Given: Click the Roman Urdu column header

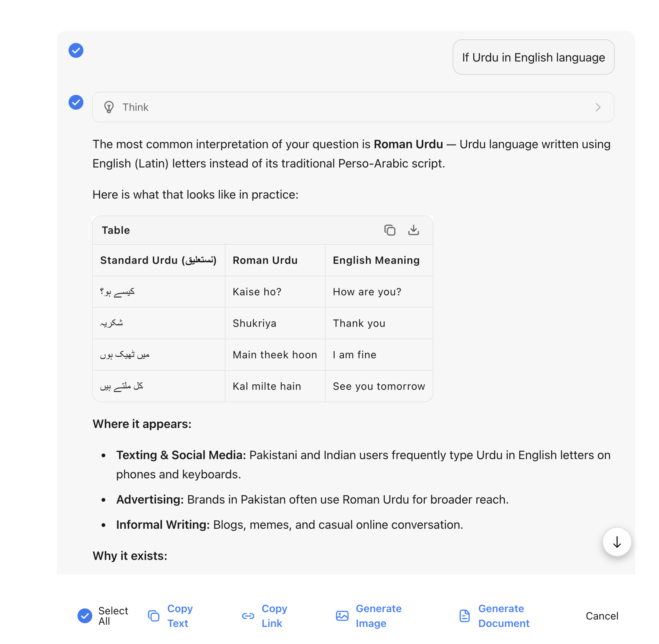Looking at the screenshot, I should pos(265,260).
